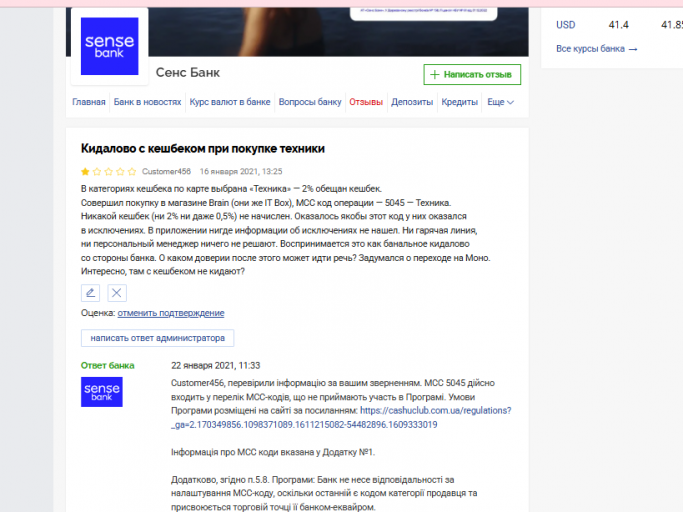Open the Банк в новостях tab
Screen dimensions: 683x512
pos(147,102)
